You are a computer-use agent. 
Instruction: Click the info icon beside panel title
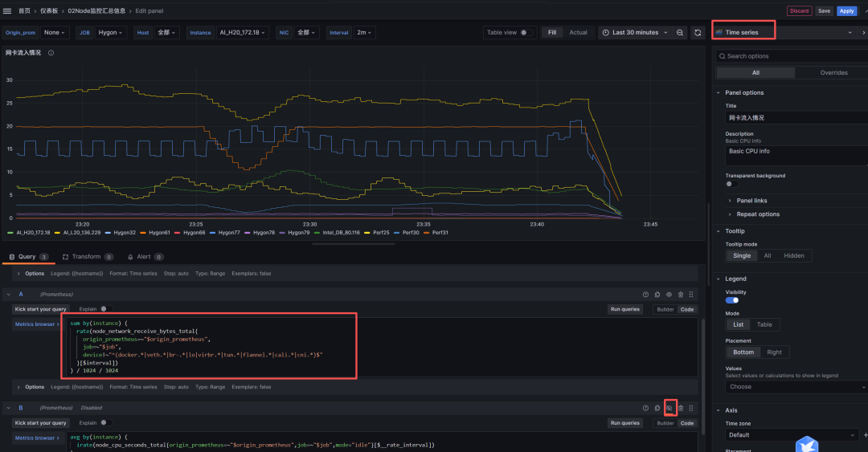(51, 53)
